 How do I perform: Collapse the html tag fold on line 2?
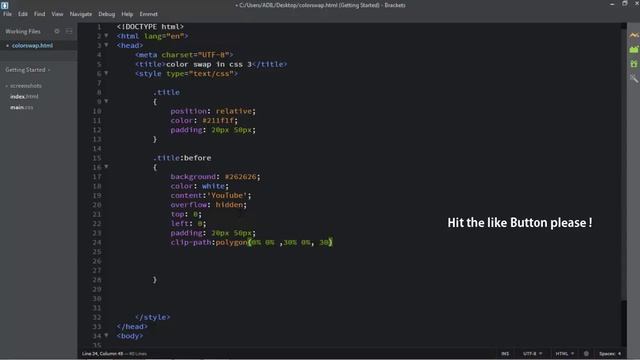(x=106, y=36)
